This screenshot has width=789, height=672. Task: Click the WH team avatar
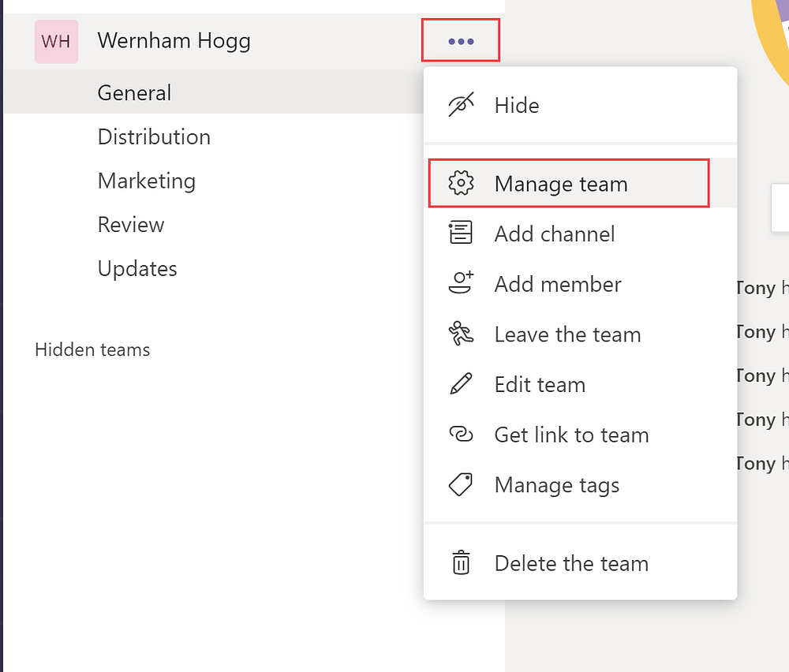pos(56,41)
